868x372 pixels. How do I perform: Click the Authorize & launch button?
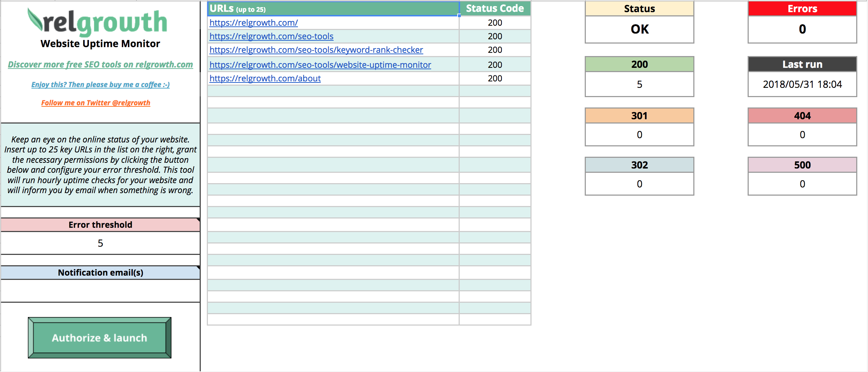(x=100, y=338)
